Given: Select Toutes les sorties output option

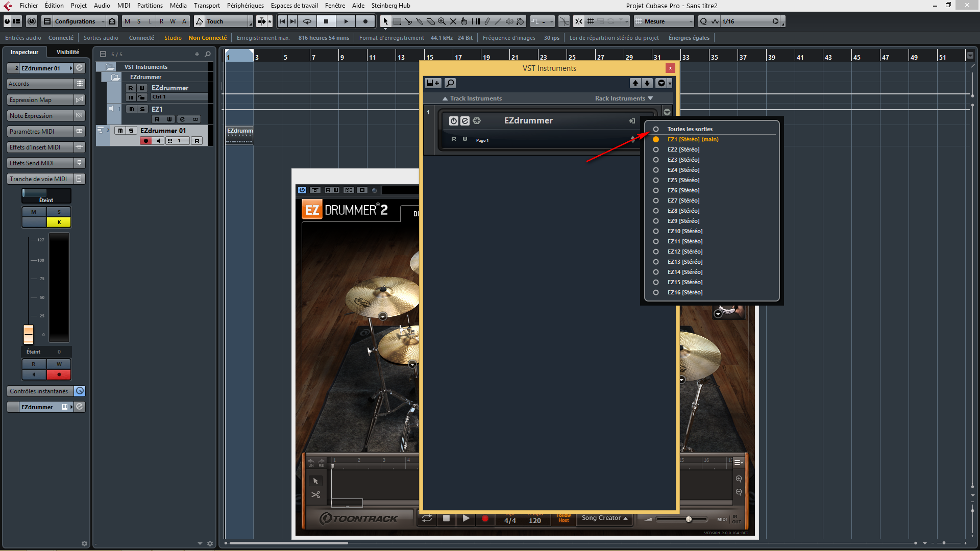Looking at the screenshot, I should click(690, 129).
